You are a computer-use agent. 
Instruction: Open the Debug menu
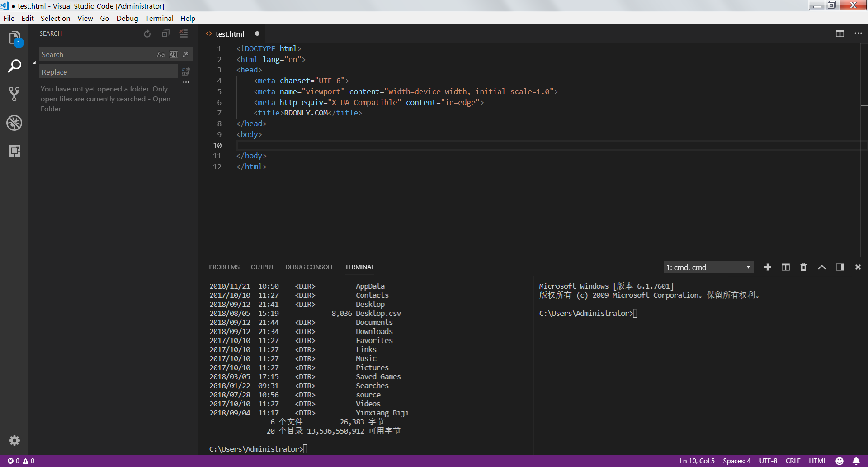point(127,19)
